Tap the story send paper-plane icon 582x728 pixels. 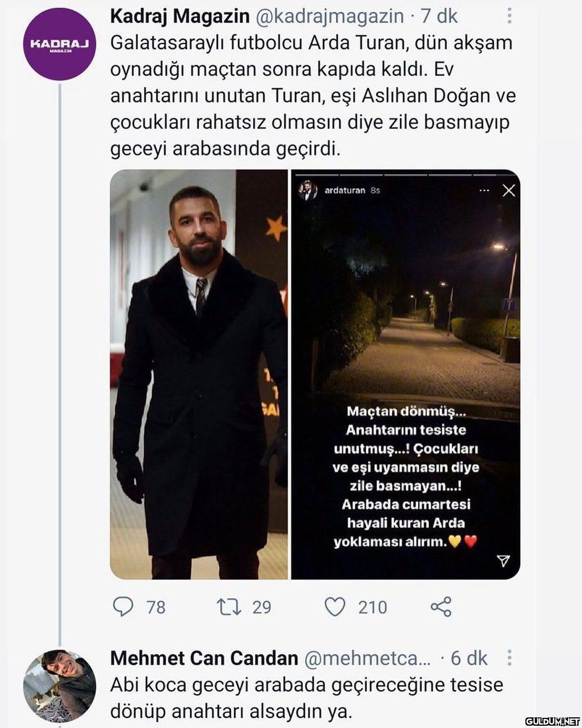click(503, 560)
